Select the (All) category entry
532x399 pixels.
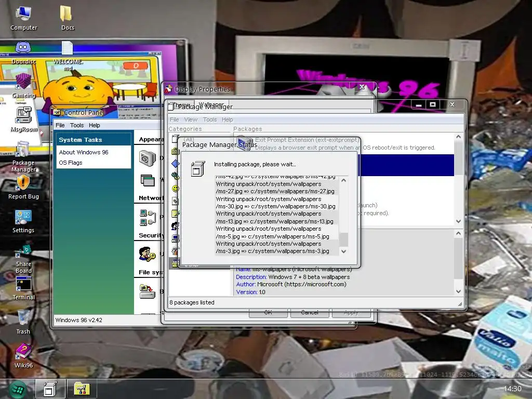[x=189, y=139]
